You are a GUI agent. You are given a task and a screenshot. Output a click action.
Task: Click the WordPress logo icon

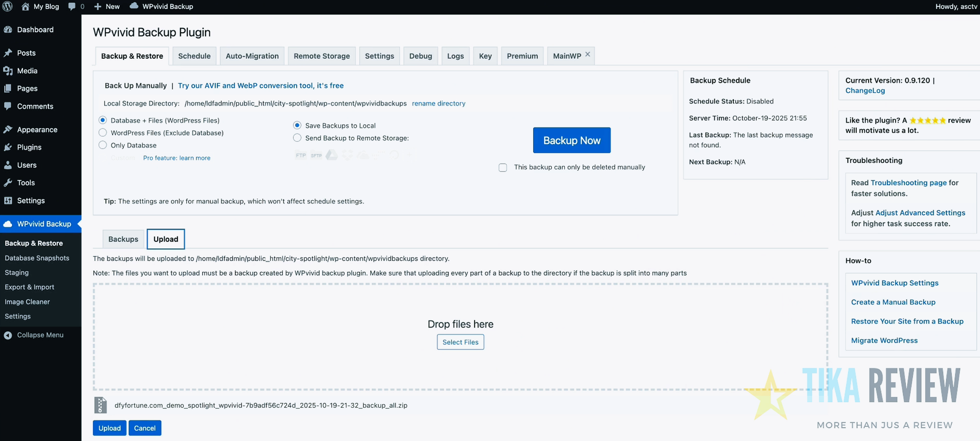coord(7,6)
